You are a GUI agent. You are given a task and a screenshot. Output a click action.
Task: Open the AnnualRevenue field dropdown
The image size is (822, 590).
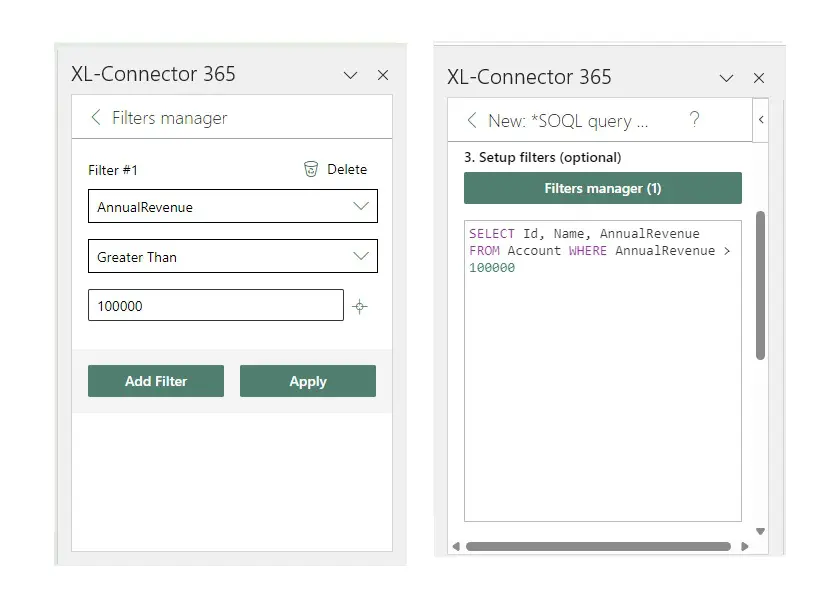tap(361, 206)
